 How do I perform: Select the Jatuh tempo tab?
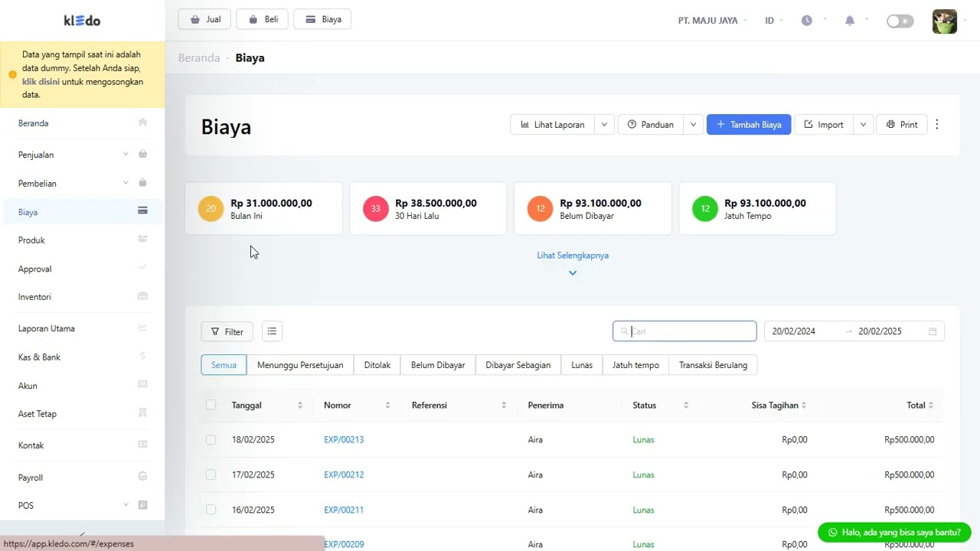(635, 365)
